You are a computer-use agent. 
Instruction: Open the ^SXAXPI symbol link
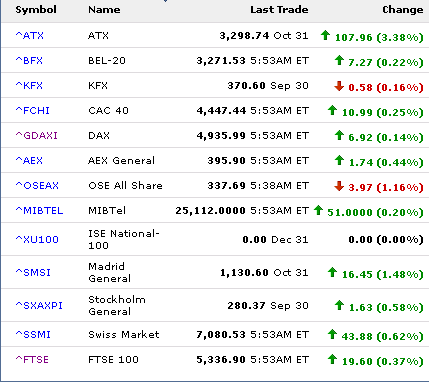pyautogui.click(x=39, y=305)
